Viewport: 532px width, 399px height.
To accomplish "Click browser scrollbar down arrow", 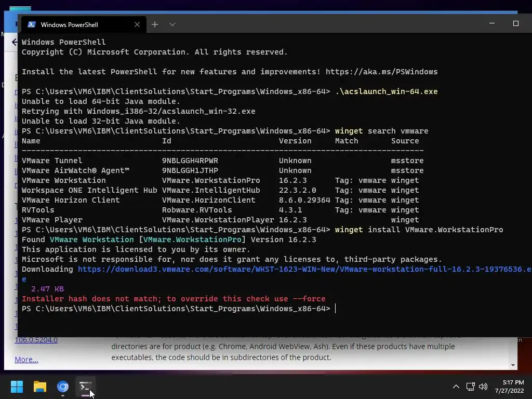I will tap(513, 365).
